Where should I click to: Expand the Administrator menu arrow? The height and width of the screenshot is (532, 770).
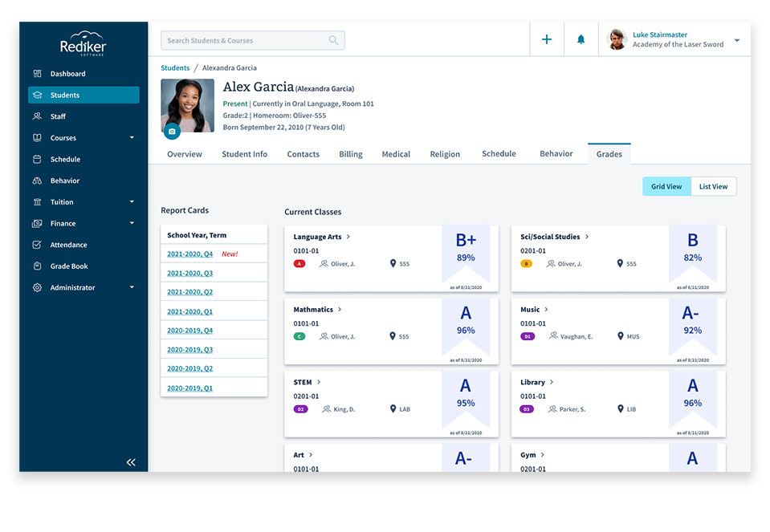(x=132, y=287)
